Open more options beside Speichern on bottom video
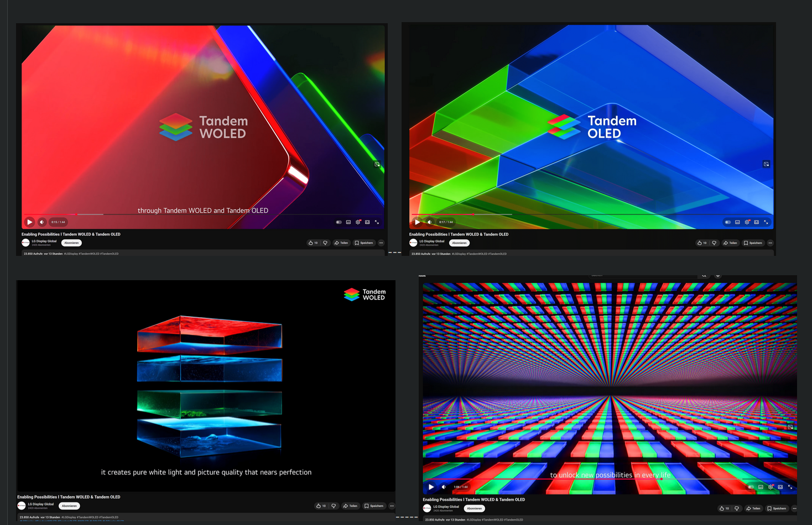 (392, 506)
